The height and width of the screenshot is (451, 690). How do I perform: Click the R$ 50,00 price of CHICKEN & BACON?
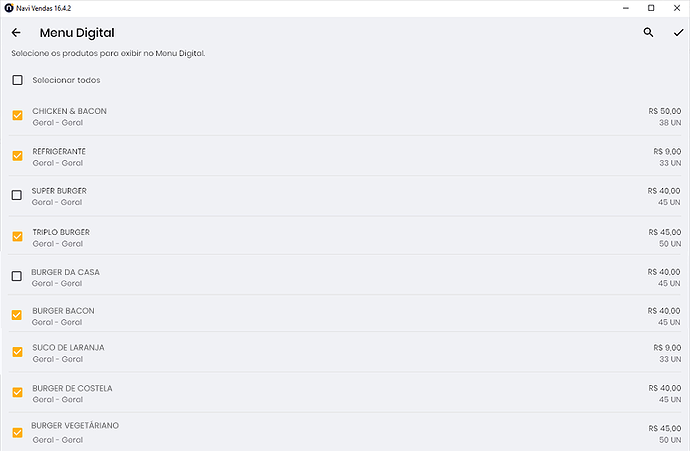664,111
